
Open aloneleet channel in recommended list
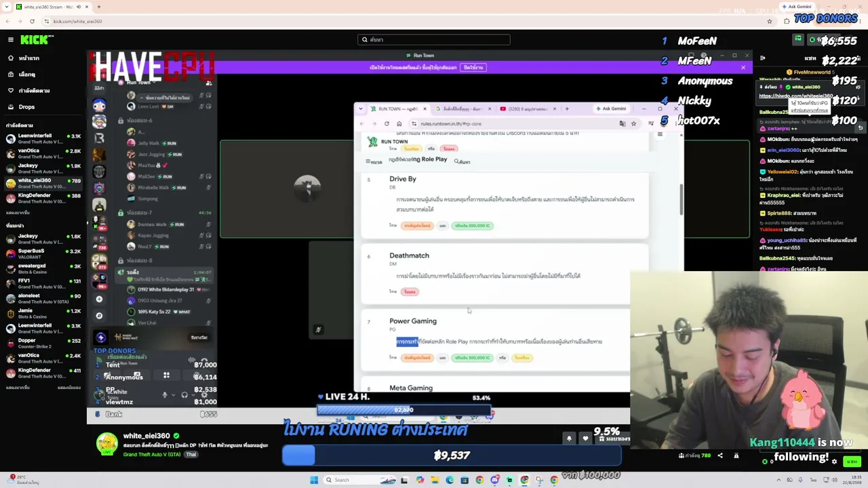[x=42, y=298]
